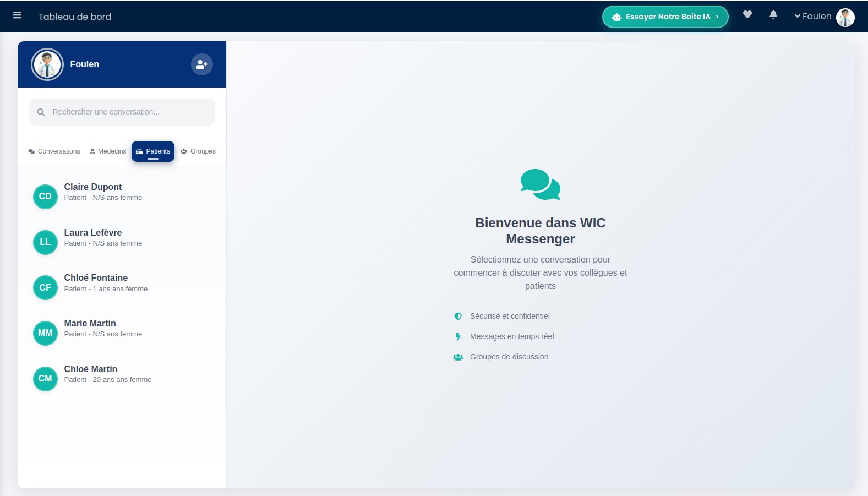Switch to the Médecins tab
This screenshot has width=868, height=496.
click(x=108, y=151)
